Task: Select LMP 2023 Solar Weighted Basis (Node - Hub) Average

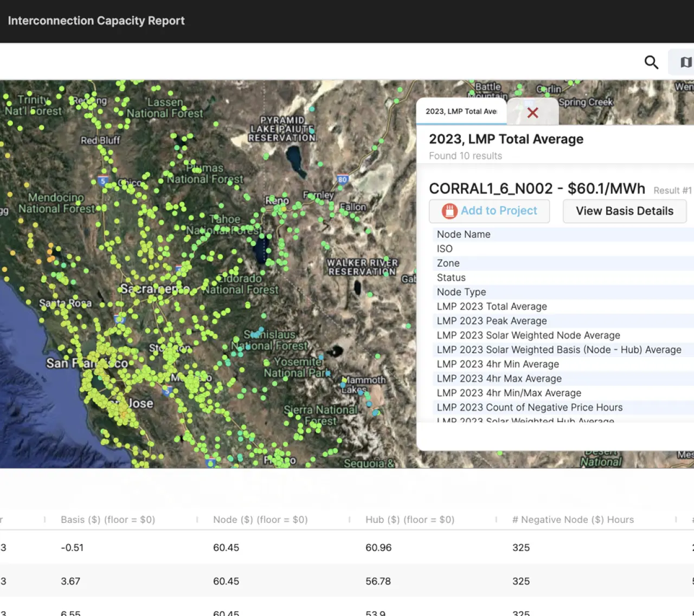Action: tap(563, 349)
